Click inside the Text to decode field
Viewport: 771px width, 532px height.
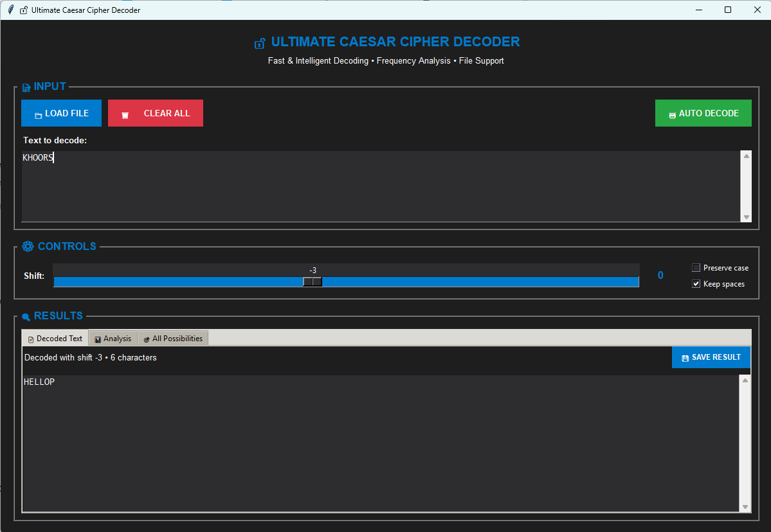379,186
